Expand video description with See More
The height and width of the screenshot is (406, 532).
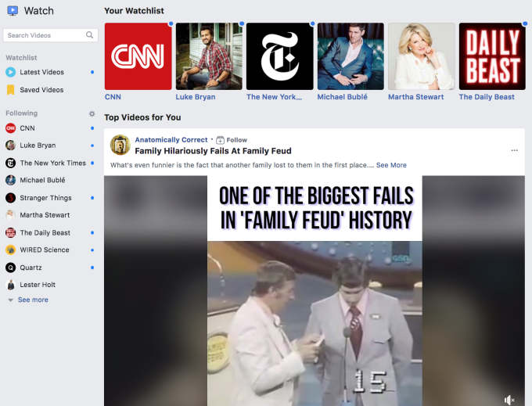click(x=391, y=165)
